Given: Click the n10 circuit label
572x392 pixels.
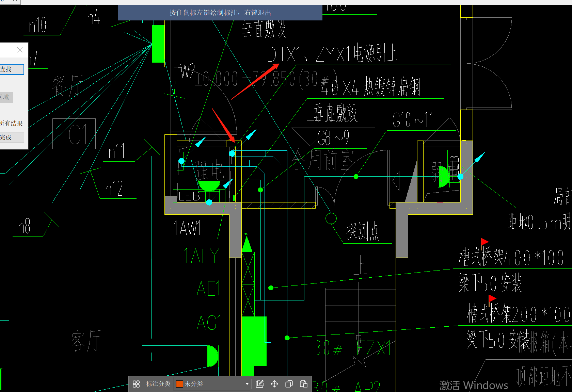Looking at the screenshot, I should (x=38, y=26).
